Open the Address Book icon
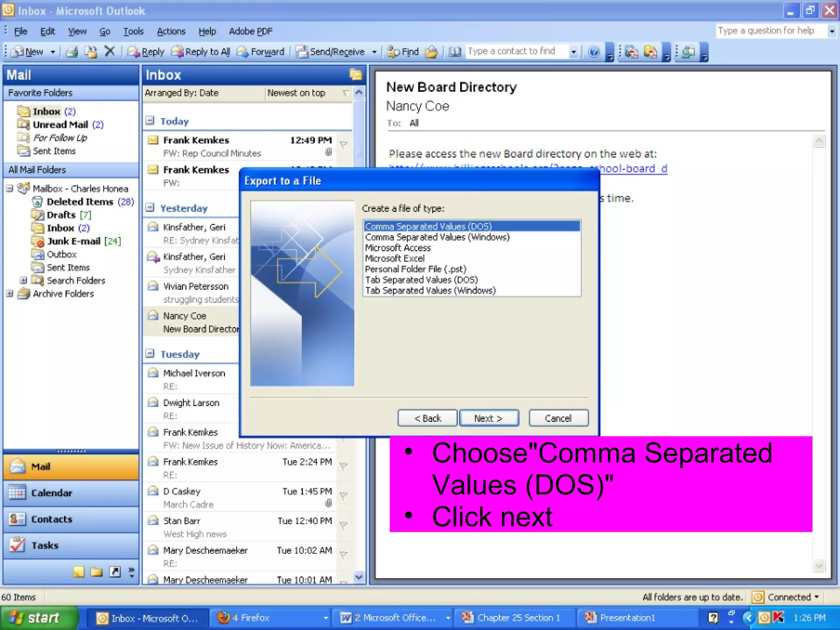This screenshot has width=840, height=630. click(455, 52)
